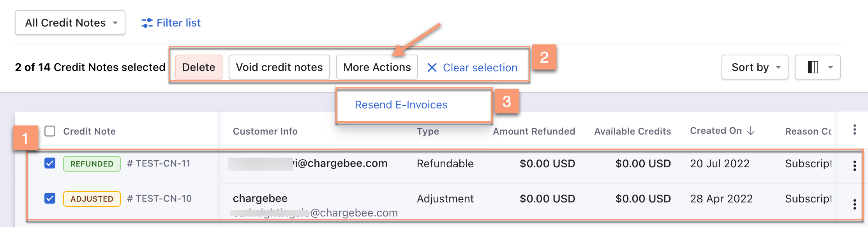Open the More Actions menu
868x227 pixels.
pyautogui.click(x=377, y=67)
